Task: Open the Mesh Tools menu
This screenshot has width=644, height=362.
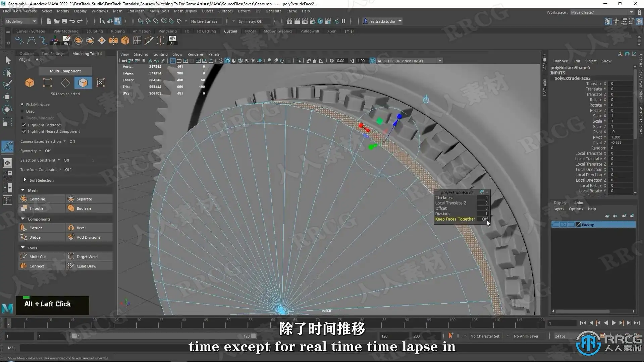Action: coord(159,11)
